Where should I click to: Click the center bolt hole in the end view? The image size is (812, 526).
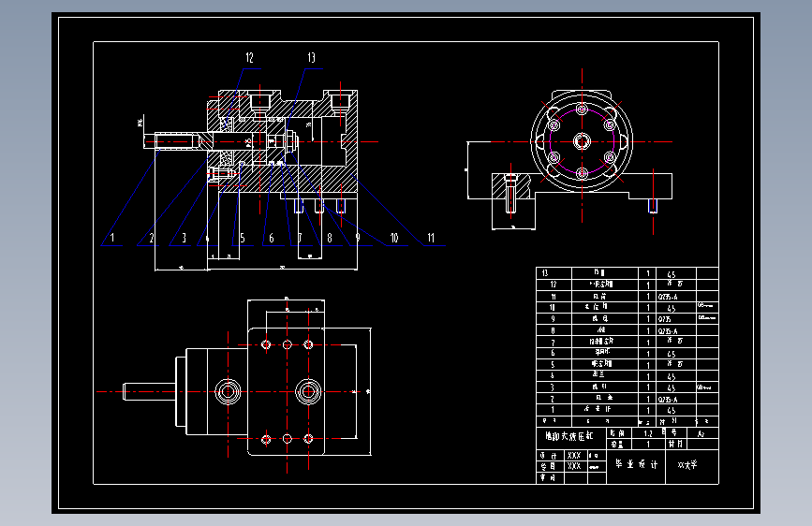(582, 141)
